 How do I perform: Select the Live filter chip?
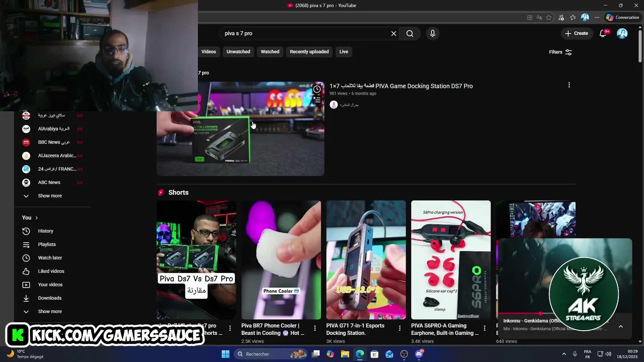point(344,52)
